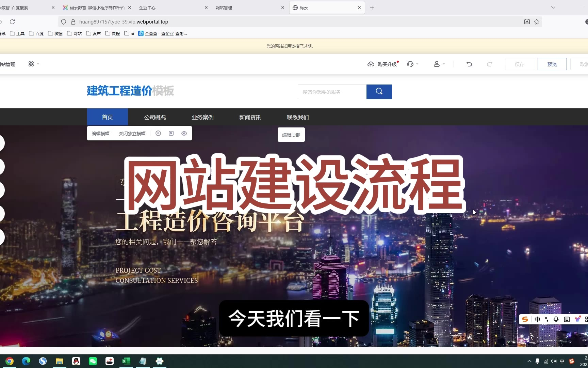
Task: Show hidden system tray icons
Action: click(x=529, y=361)
